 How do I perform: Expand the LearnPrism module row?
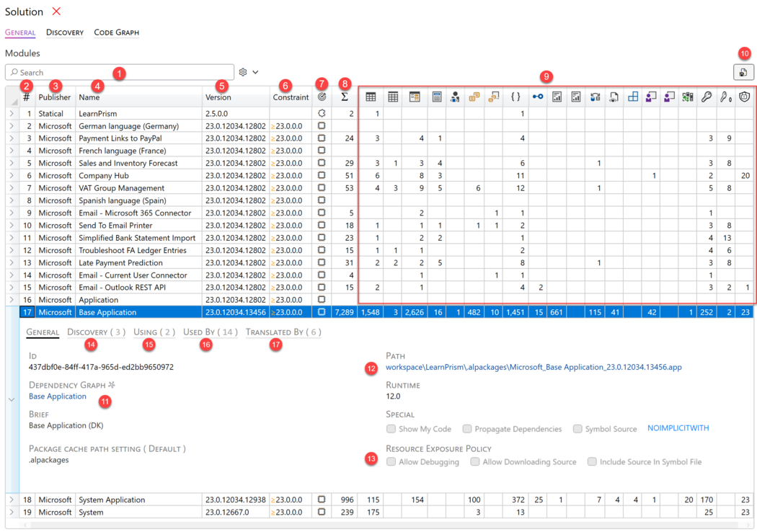click(x=12, y=113)
